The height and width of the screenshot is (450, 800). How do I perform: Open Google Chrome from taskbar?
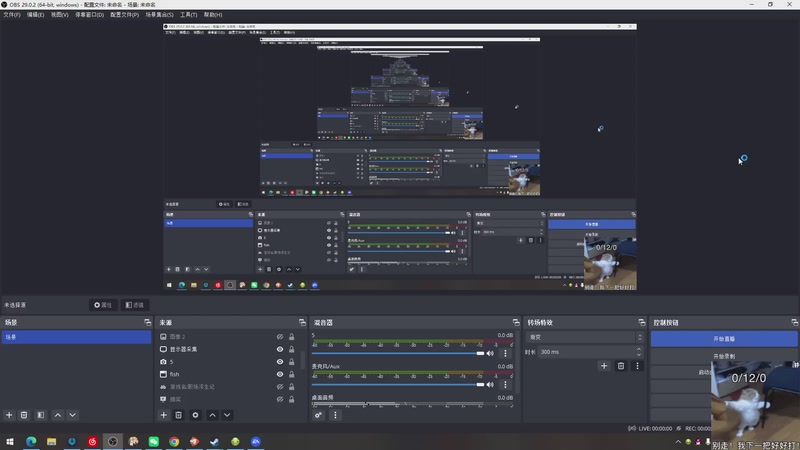pos(174,441)
